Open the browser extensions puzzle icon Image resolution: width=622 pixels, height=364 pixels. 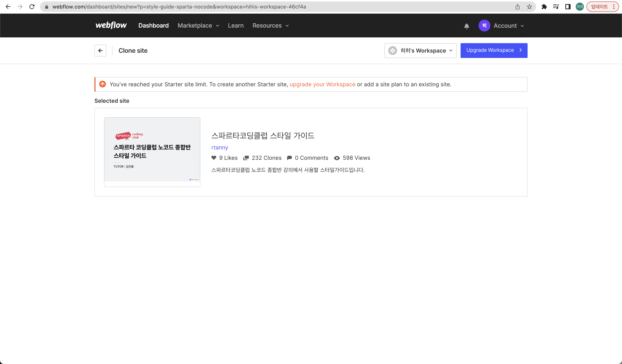[544, 7]
